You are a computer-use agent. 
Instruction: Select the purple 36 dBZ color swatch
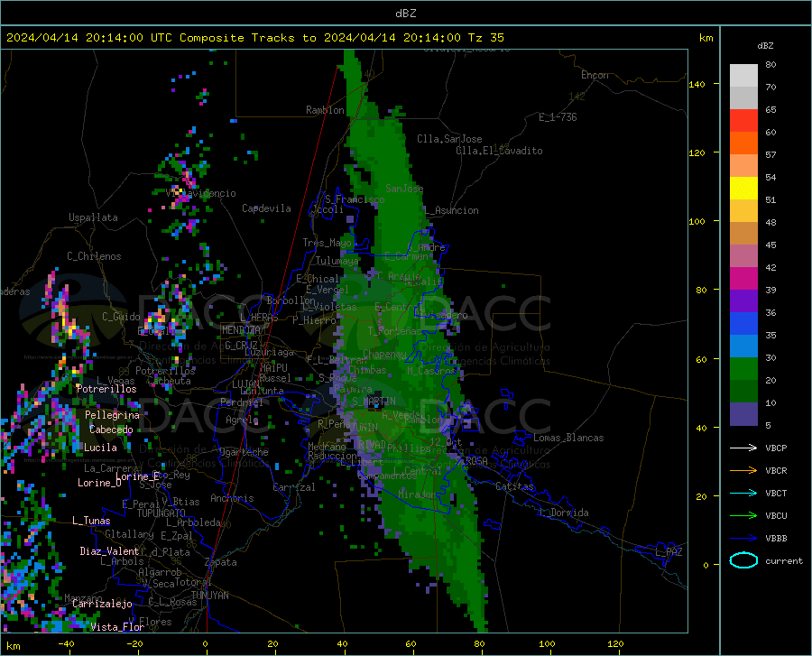click(x=743, y=301)
